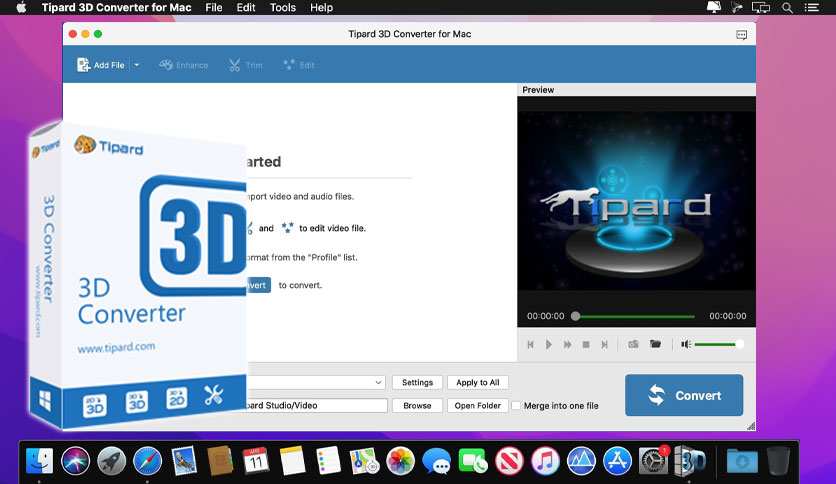Open Tipard 3D Converter Dock icon
Viewport: 836px width, 484px height.
689,461
